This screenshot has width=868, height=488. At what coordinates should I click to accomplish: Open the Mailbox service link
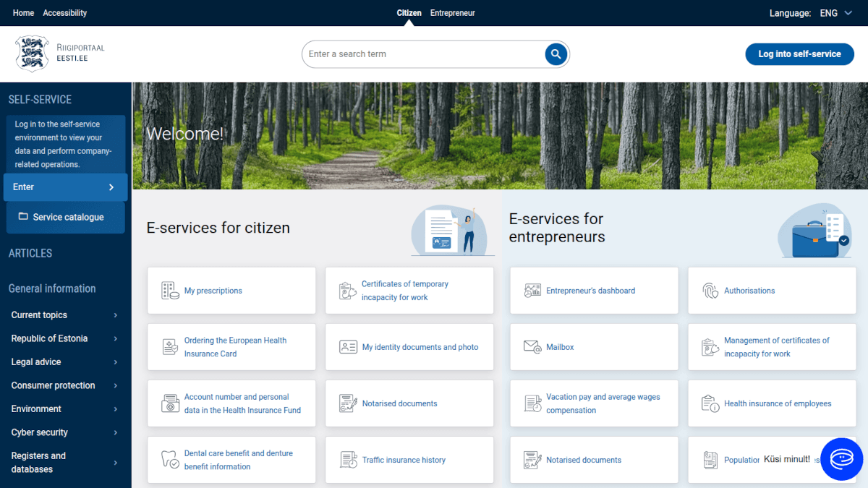coord(560,347)
